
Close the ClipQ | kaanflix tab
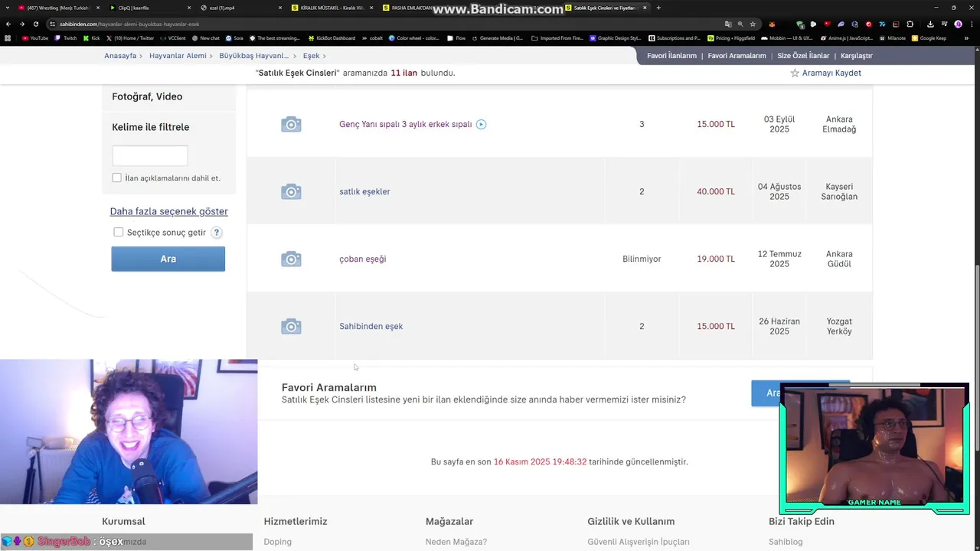(189, 8)
